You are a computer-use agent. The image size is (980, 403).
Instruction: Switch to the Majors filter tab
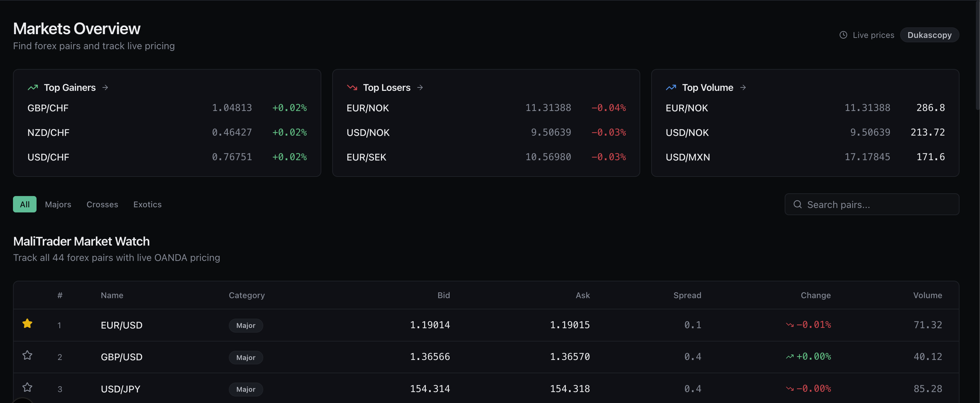tap(58, 204)
